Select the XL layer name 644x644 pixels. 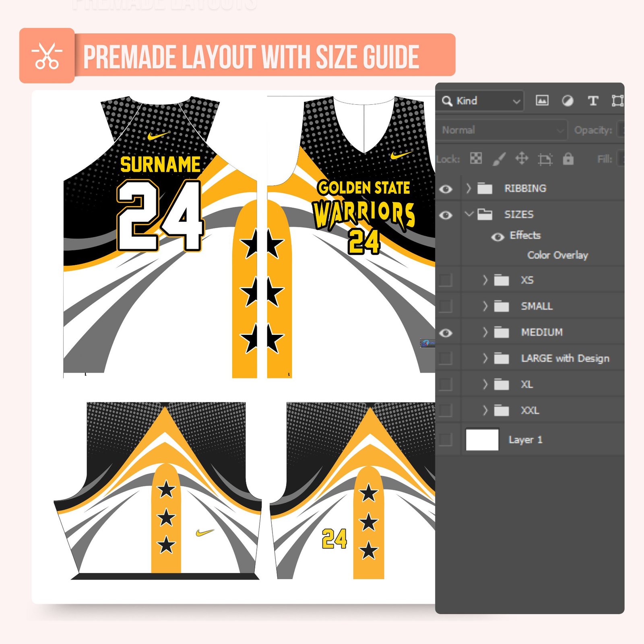tap(526, 384)
